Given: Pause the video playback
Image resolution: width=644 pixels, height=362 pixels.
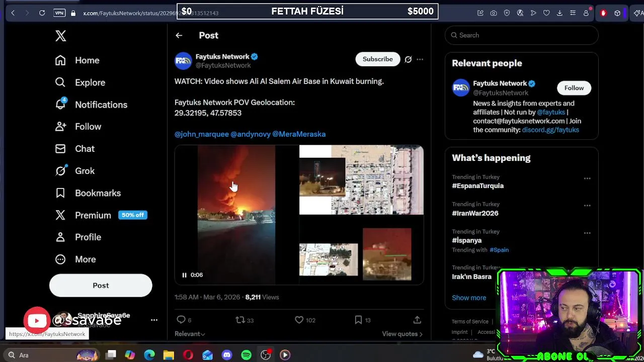Looking at the screenshot, I should [x=184, y=275].
